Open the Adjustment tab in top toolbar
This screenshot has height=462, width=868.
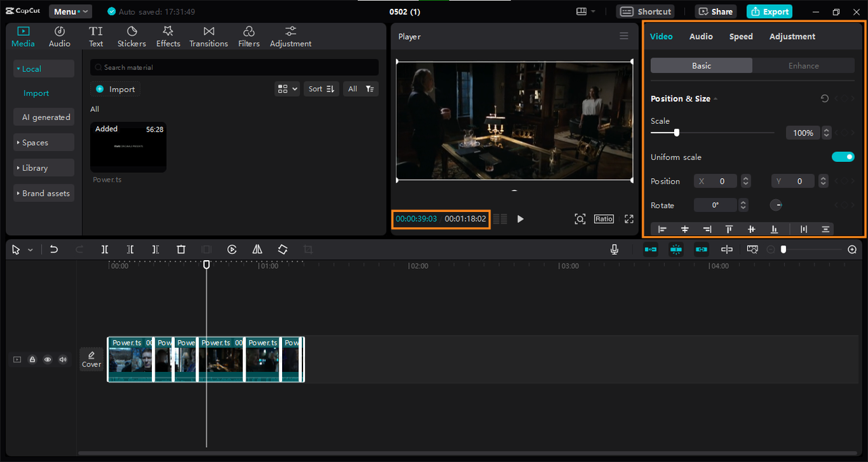click(x=291, y=37)
